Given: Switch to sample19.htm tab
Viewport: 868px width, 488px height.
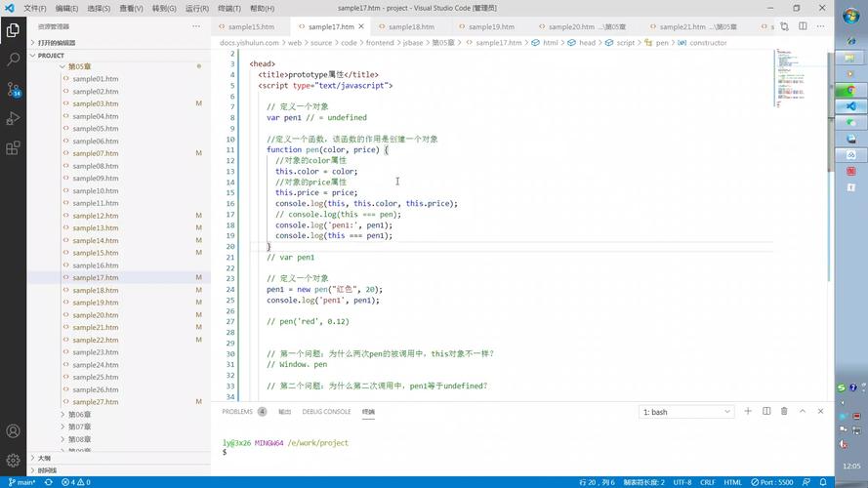Looking at the screenshot, I should 491,26.
